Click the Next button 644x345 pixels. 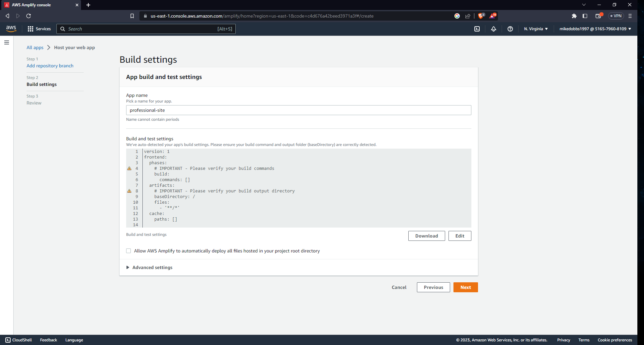(x=465, y=287)
